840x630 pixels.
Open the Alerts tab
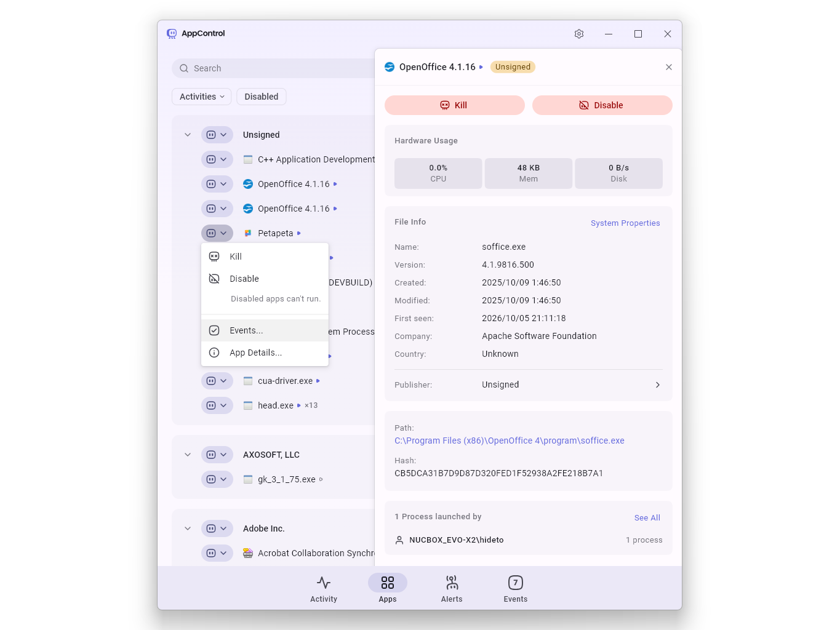click(x=452, y=589)
